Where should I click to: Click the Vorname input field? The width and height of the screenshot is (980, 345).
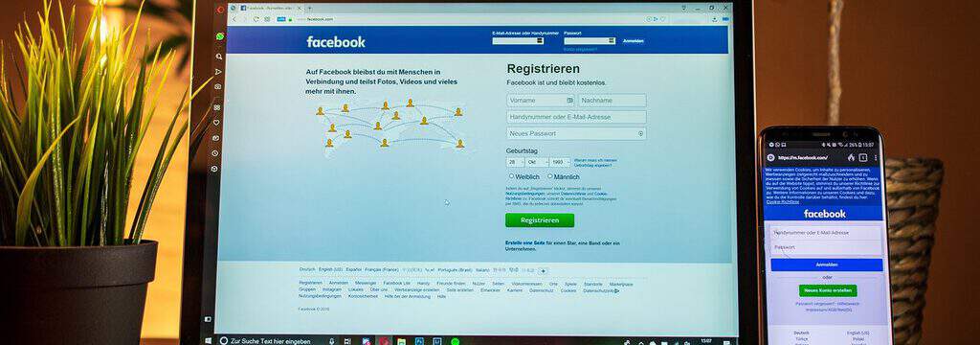(541, 101)
